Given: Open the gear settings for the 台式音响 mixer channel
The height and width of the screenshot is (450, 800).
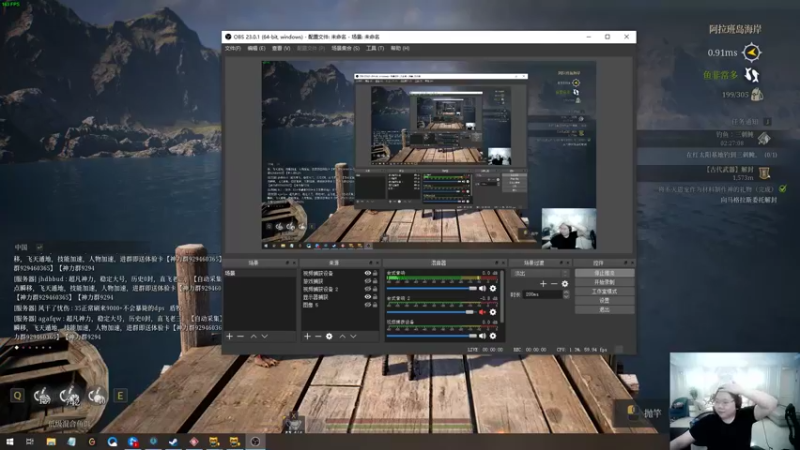Looking at the screenshot, I should coord(493,288).
